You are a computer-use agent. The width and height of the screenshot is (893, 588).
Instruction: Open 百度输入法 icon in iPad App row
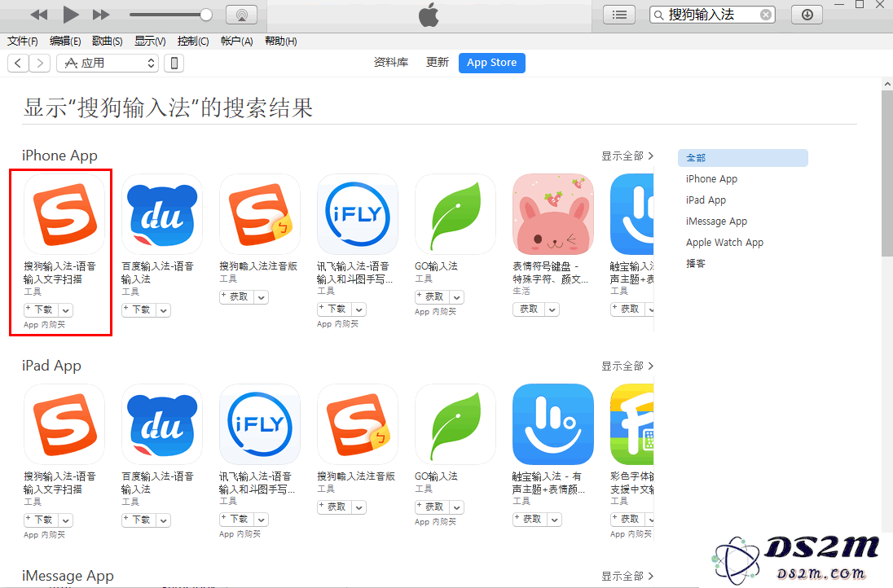162,424
